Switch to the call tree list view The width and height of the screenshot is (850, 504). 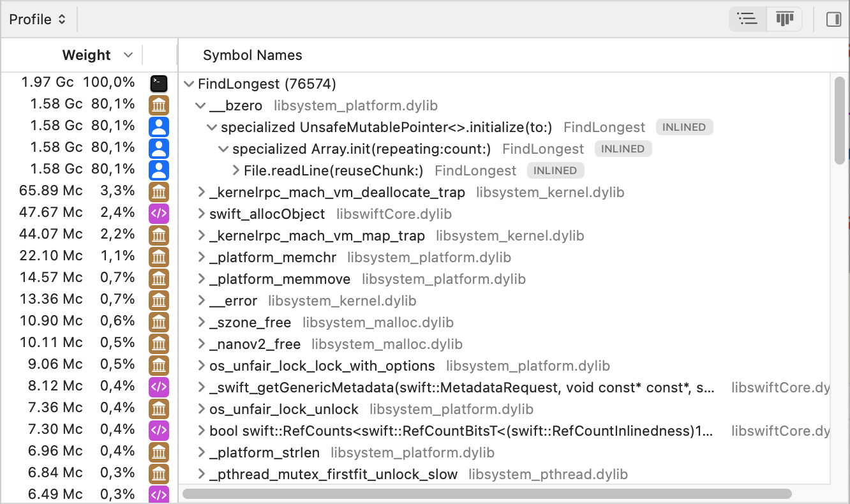747,19
